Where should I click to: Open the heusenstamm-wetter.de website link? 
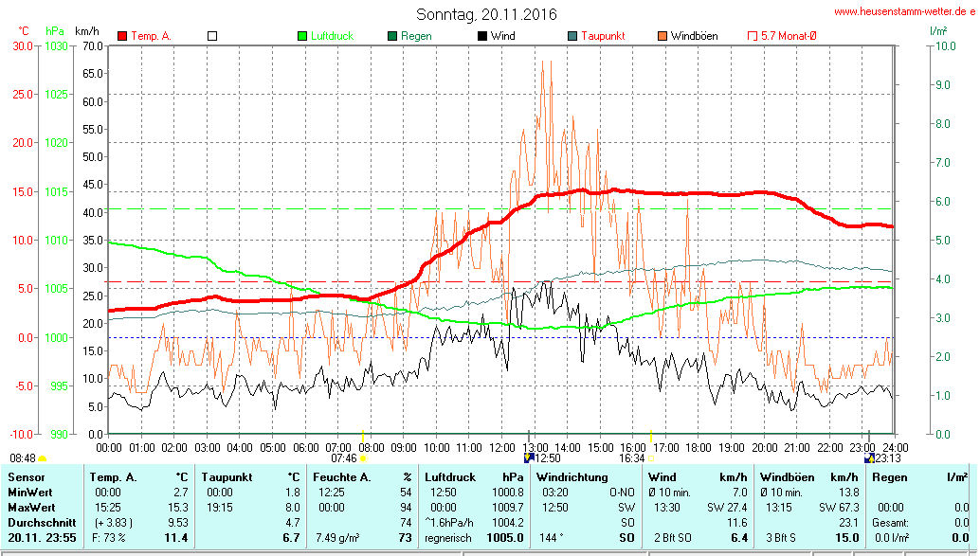pyautogui.click(x=903, y=12)
